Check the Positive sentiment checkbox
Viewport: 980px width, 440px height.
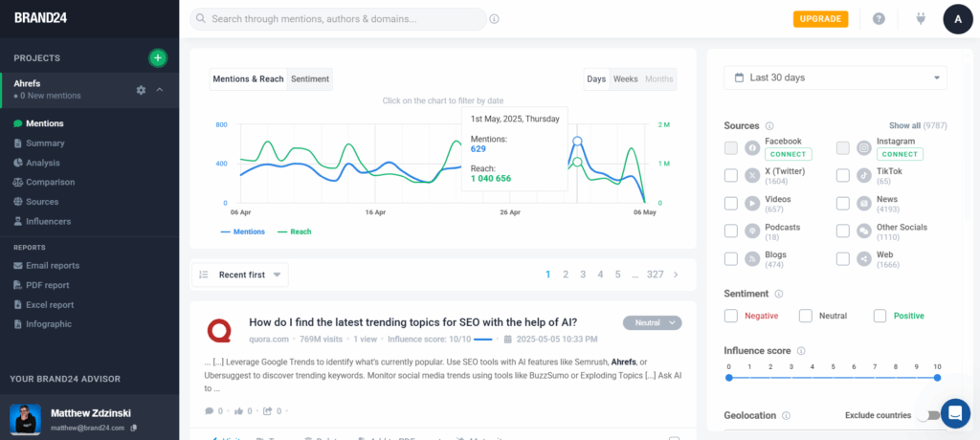(880, 316)
